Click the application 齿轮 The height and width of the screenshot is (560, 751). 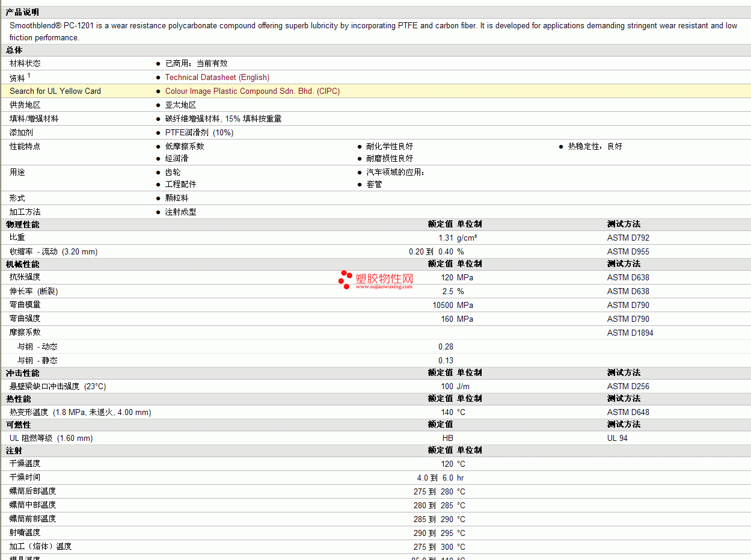pyautogui.click(x=173, y=172)
